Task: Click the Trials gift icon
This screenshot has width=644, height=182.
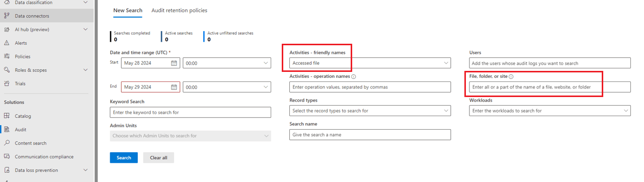Action: pos(7,84)
